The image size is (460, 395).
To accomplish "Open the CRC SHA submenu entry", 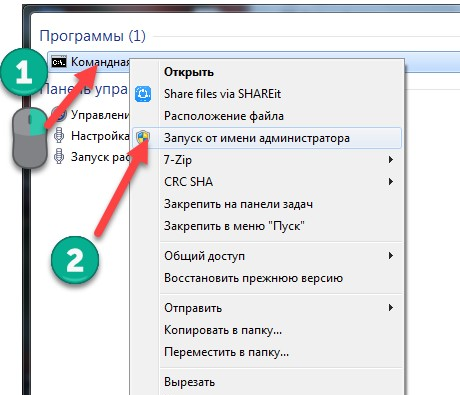I will click(x=266, y=182).
